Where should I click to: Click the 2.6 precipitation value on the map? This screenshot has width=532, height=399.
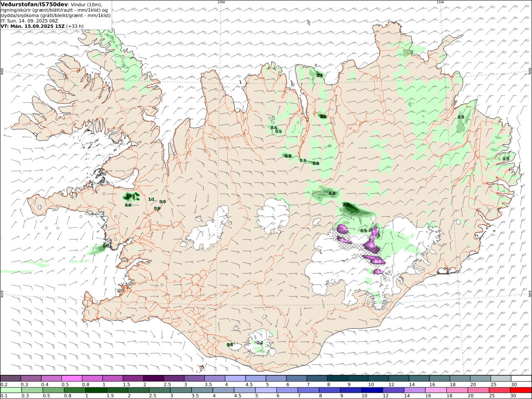[129, 196]
